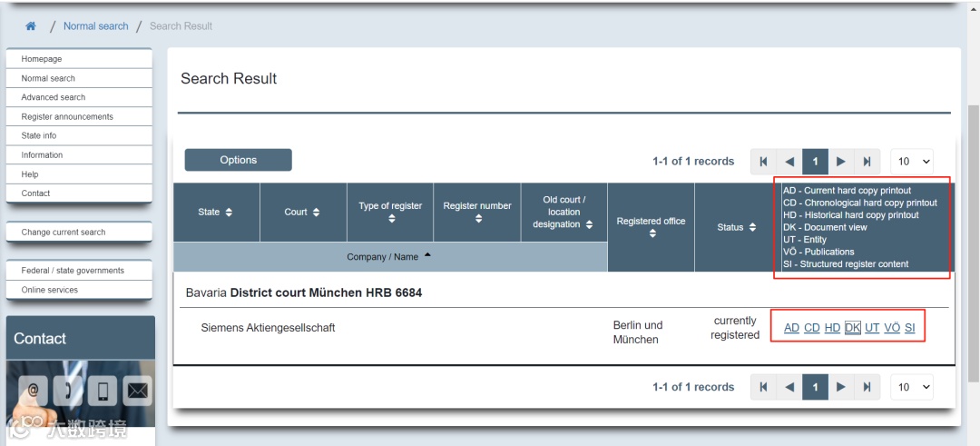Go to first page in bottom paginator
The image size is (980, 446).
tap(763, 387)
